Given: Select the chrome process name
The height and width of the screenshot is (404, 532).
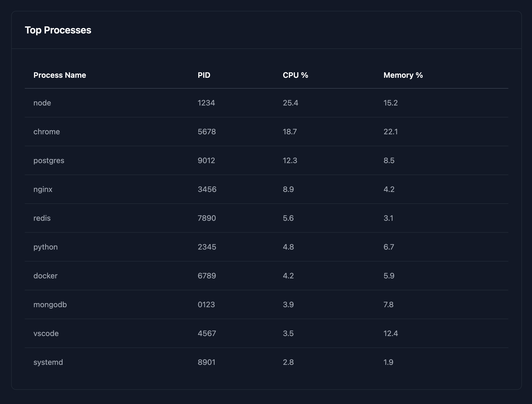Looking at the screenshot, I should [x=47, y=132].
